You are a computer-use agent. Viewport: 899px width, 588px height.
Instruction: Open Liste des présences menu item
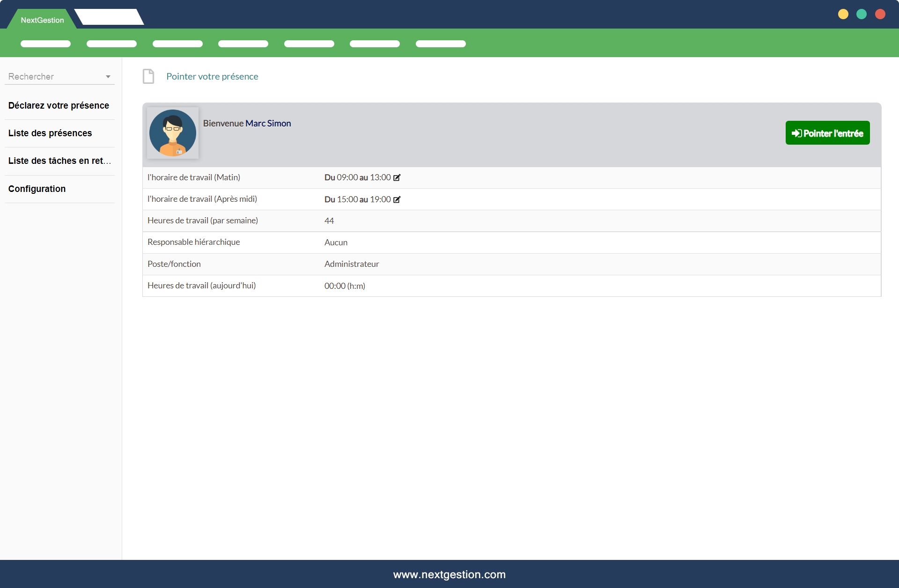click(x=50, y=133)
